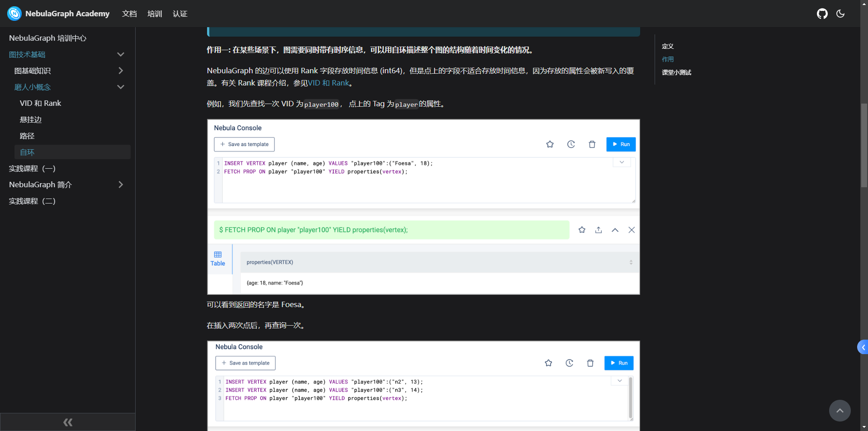The width and height of the screenshot is (868, 431).
Task: Run the first console query
Action: point(621,144)
